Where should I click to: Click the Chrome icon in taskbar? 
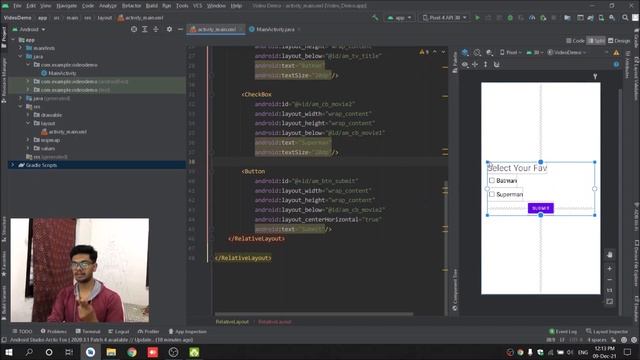132,352
